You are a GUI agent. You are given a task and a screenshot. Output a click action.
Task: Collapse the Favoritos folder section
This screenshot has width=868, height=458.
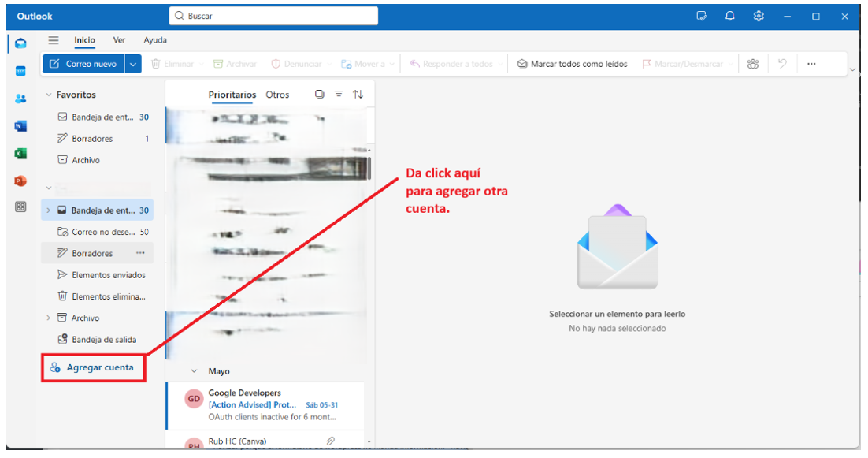pyautogui.click(x=49, y=95)
